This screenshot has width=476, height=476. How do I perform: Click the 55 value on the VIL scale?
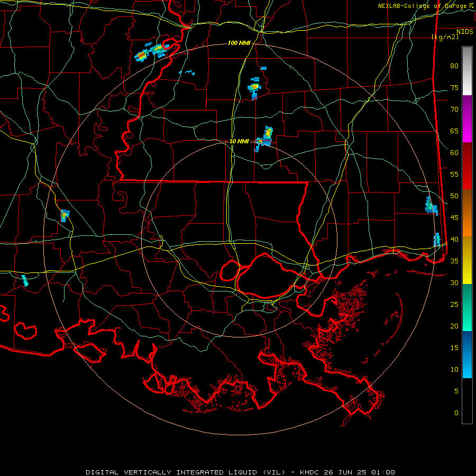click(454, 175)
